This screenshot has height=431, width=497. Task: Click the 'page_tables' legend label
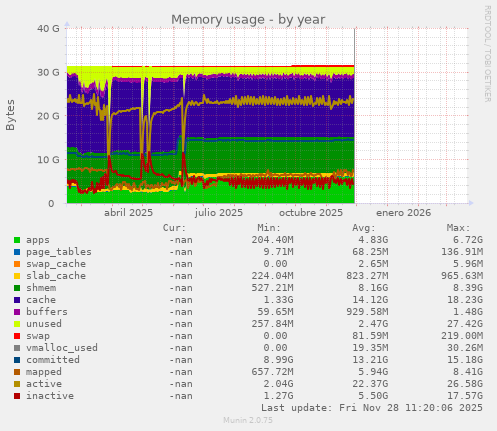pyautogui.click(x=59, y=252)
